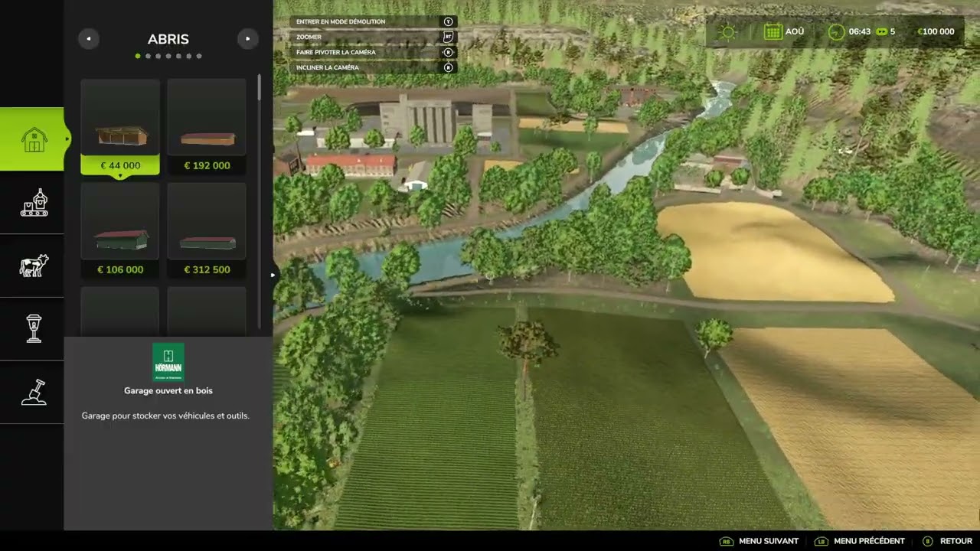Image resolution: width=980 pixels, height=551 pixels.
Task: Click the 'Garage ouvert en bois' title
Action: (x=168, y=390)
